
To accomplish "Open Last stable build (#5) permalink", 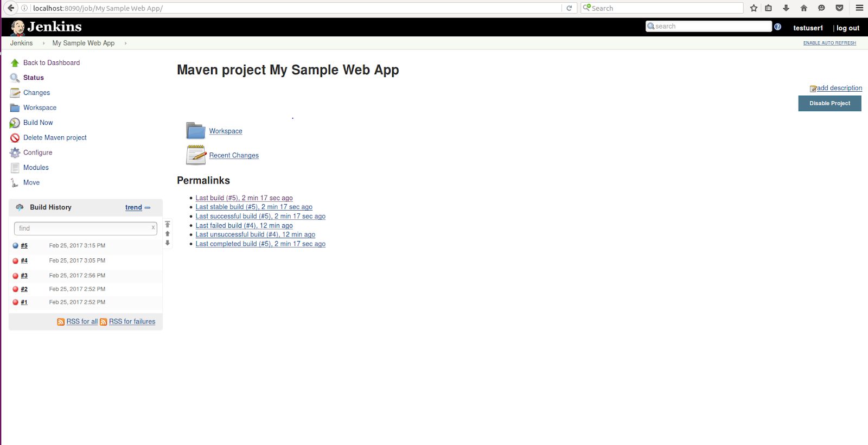I will coord(254,207).
